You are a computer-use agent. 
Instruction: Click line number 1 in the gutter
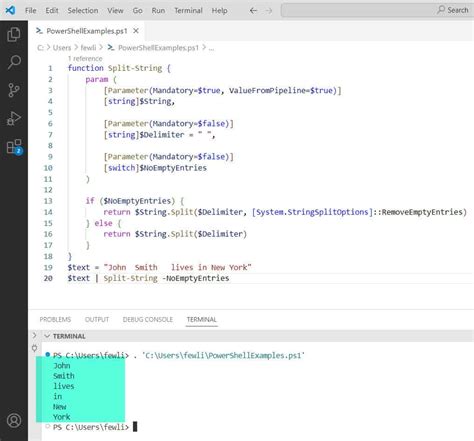tap(50, 68)
